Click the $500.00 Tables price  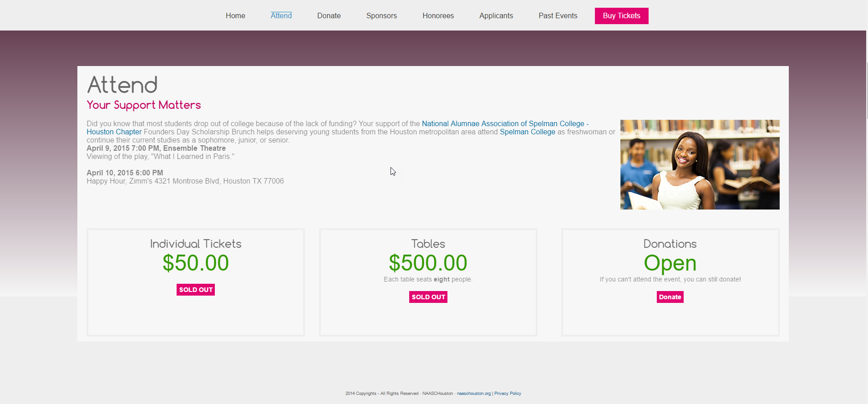(428, 263)
